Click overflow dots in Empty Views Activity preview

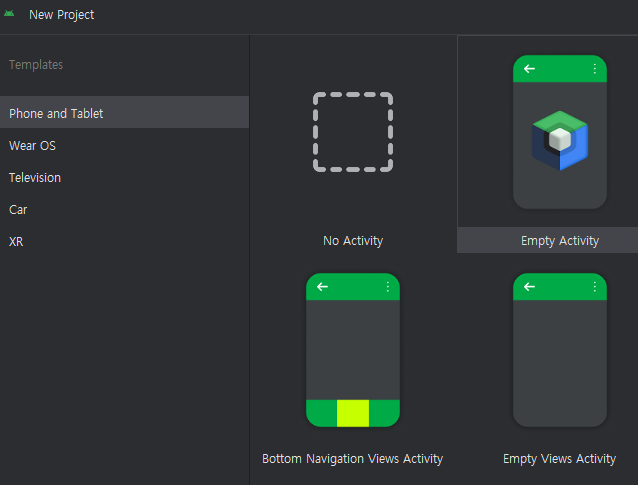pyautogui.click(x=594, y=287)
